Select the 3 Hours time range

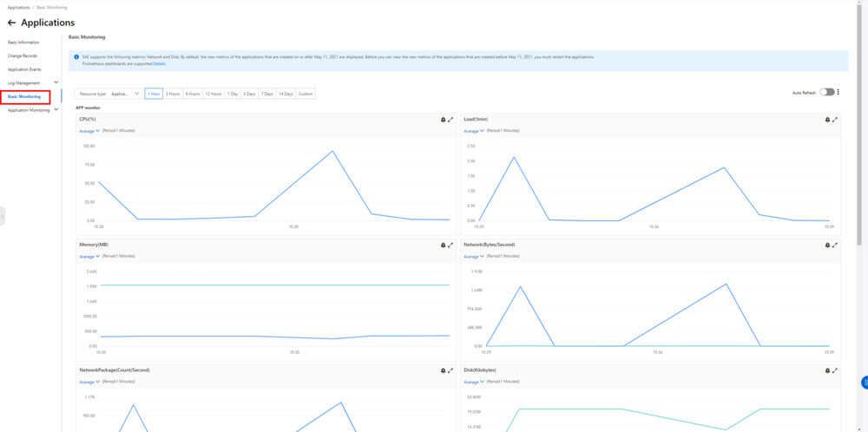point(174,94)
